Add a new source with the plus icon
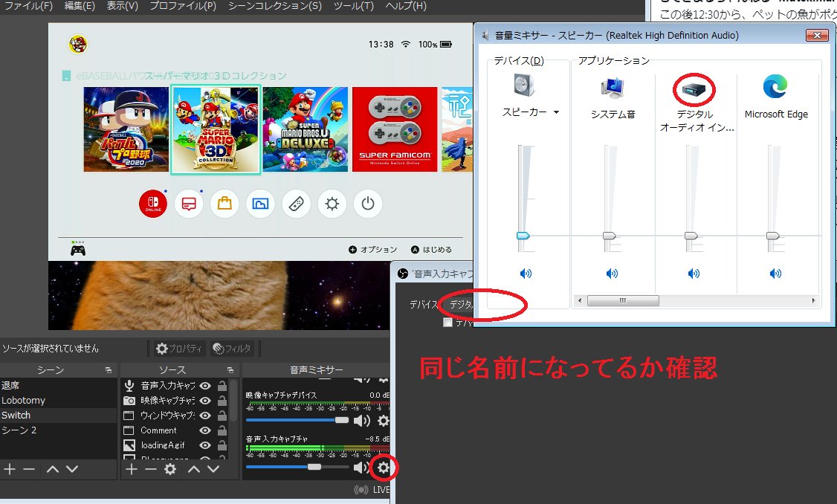837x504 pixels. [132, 469]
